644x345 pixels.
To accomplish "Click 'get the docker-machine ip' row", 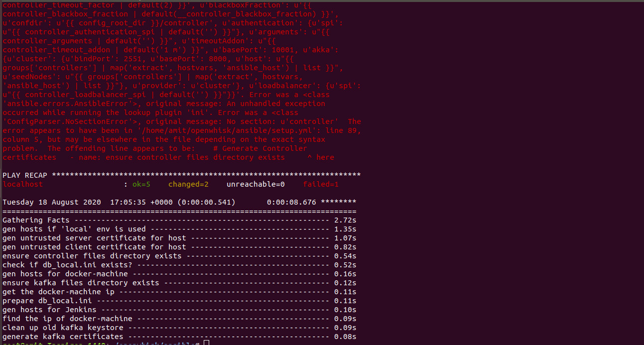I will coord(179,292).
